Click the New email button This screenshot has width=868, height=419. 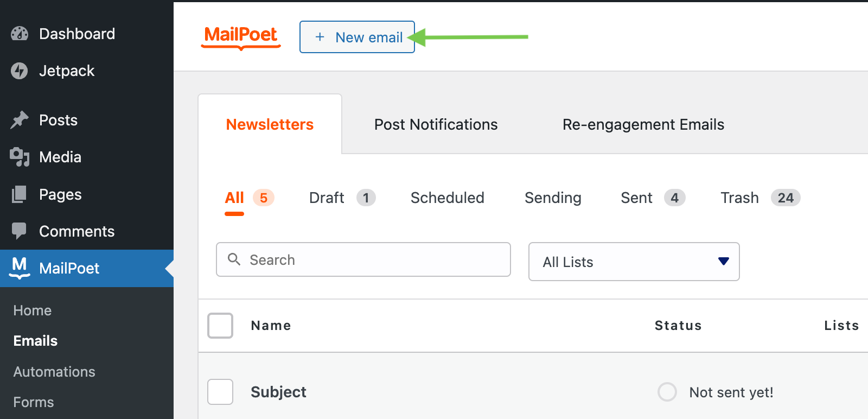coord(357,37)
